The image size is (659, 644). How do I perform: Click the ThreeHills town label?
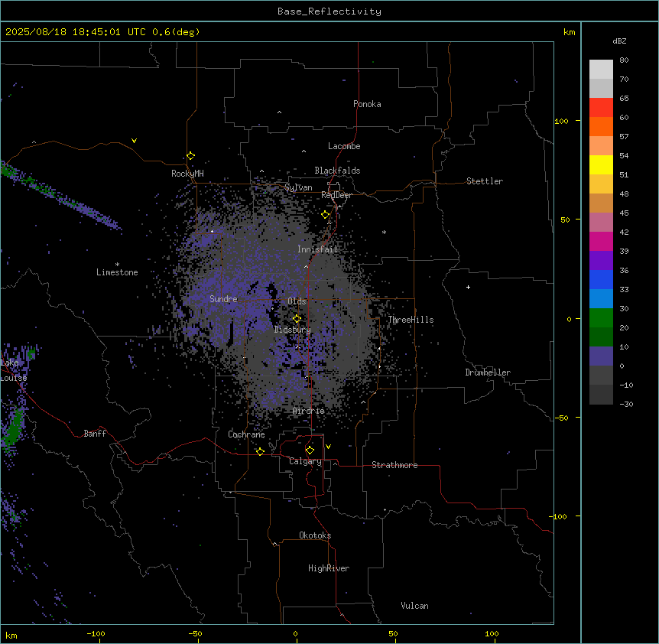(x=411, y=320)
